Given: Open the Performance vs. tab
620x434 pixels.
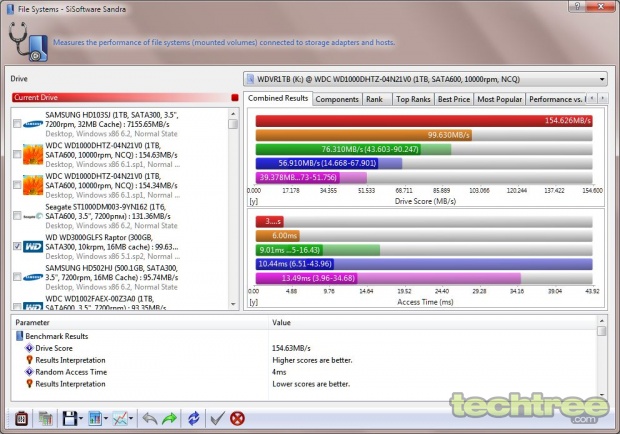Looking at the screenshot, I should tap(557, 100).
